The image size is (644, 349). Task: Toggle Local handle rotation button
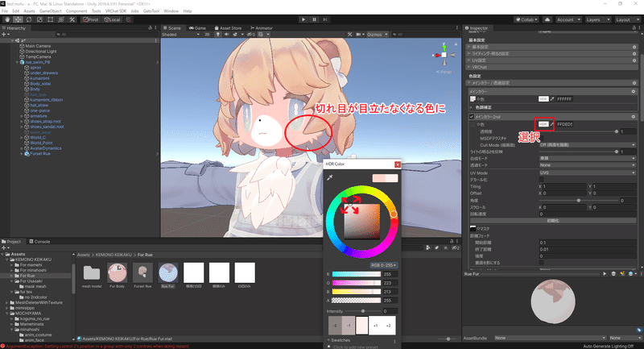click(112, 19)
